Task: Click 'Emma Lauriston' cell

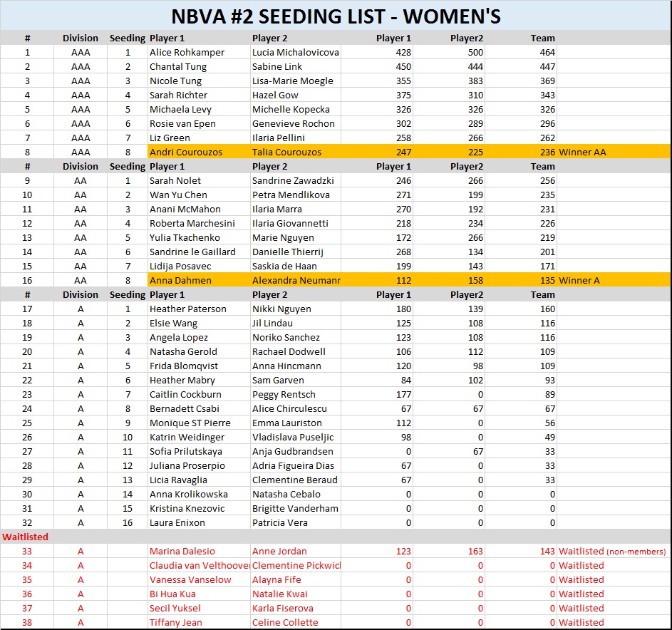Action: click(296, 423)
